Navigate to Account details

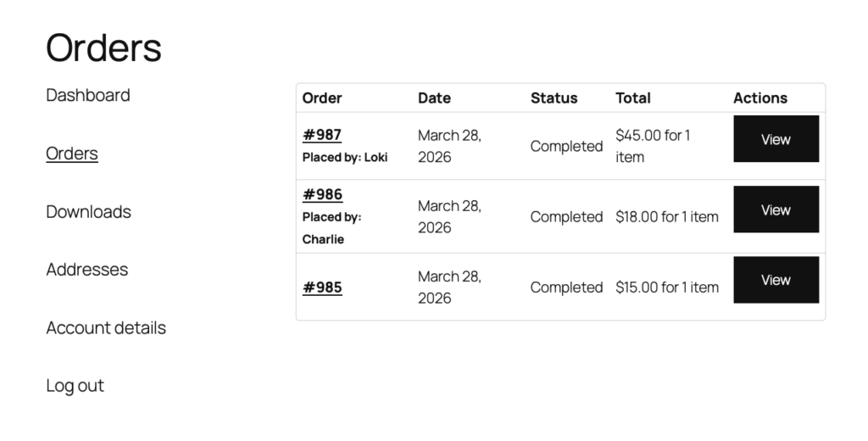(106, 327)
